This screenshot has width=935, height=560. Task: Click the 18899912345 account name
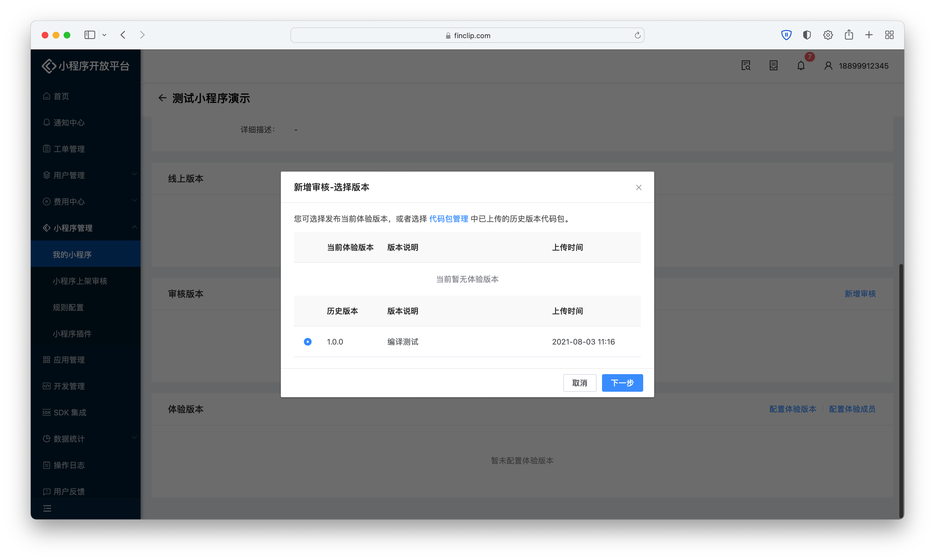(863, 66)
